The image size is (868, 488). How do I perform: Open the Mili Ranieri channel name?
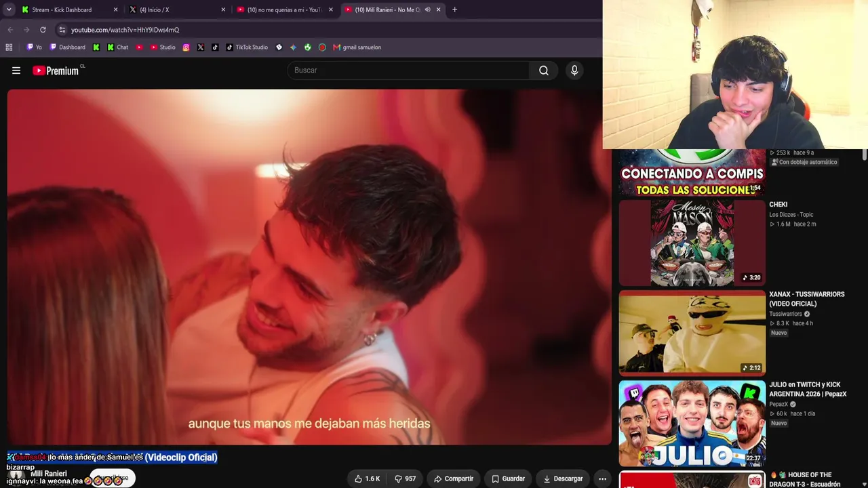pyautogui.click(x=49, y=474)
